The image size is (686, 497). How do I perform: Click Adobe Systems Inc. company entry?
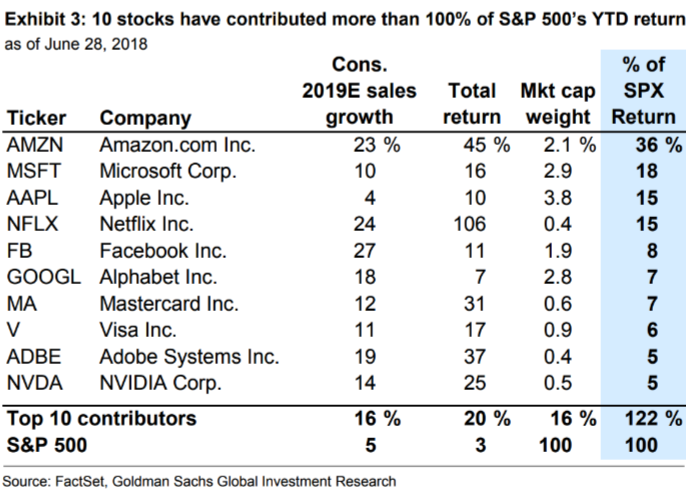point(189,357)
